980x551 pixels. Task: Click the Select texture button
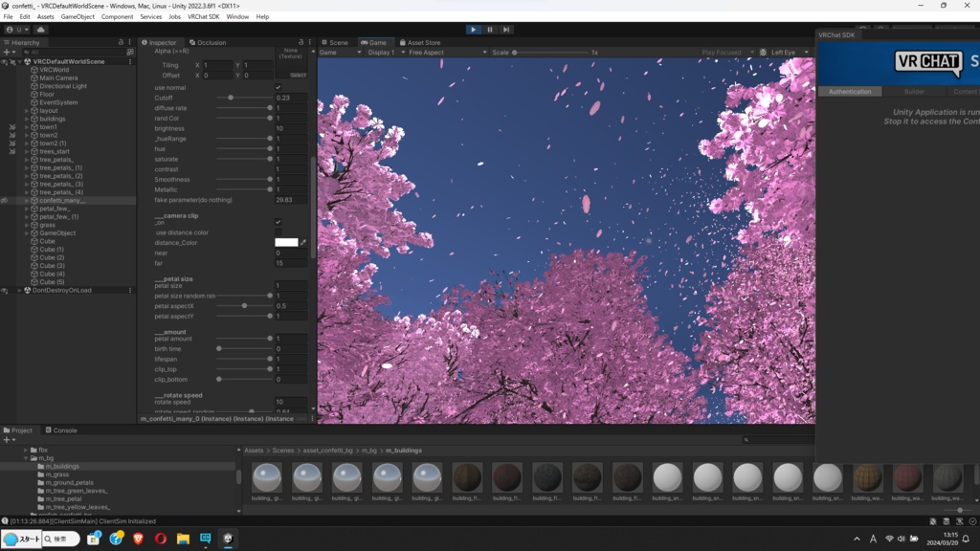(298, 75)
